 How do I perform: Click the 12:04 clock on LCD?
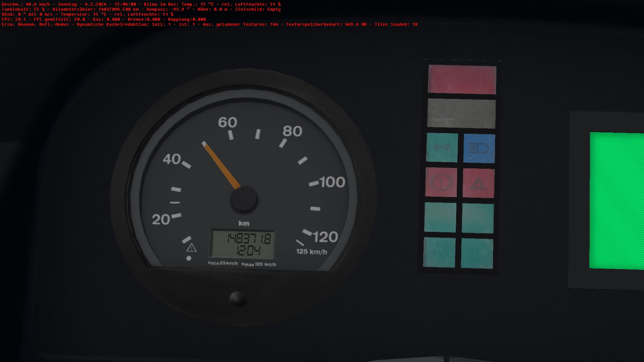(248, 250)
